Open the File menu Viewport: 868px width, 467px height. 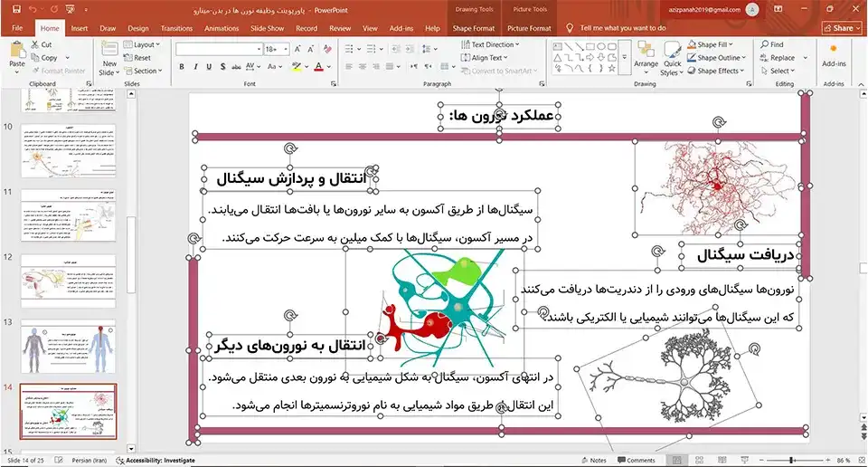(17, 28)
